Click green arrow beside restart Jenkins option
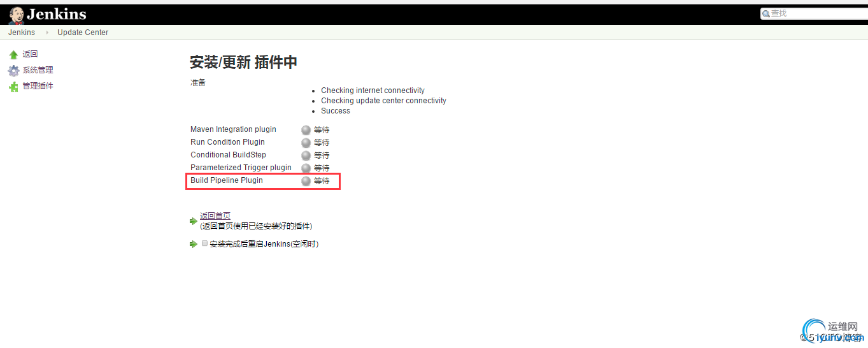This screenshot has width=868, height=348. pyautogui.click(x=194, y=244)
